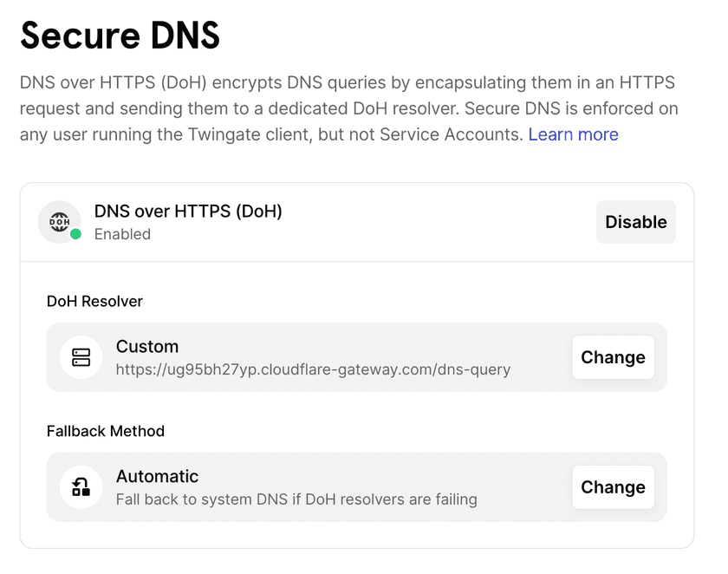Click the DoH globe icon
728x574 pixels.
pos(59,221)
